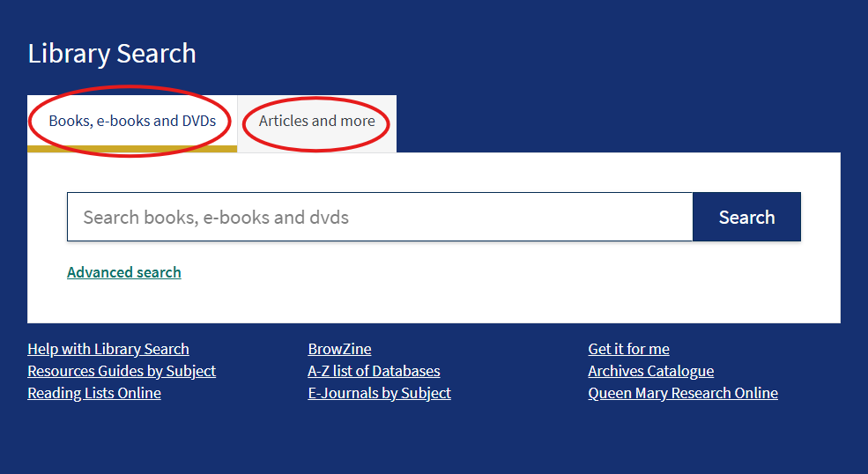Go to Resources Guides by Subject
868x474 pixels.
click(122, 371)
